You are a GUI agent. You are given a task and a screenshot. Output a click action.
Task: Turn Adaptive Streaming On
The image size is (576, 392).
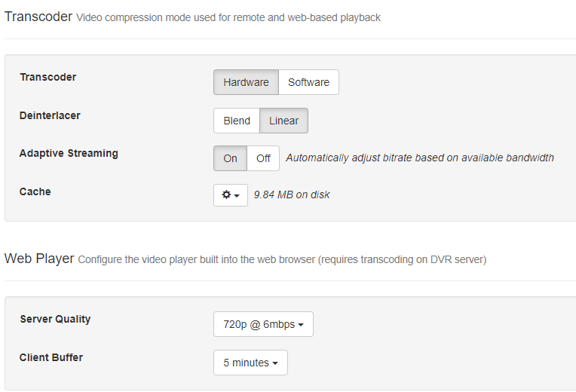pos(230,158)
